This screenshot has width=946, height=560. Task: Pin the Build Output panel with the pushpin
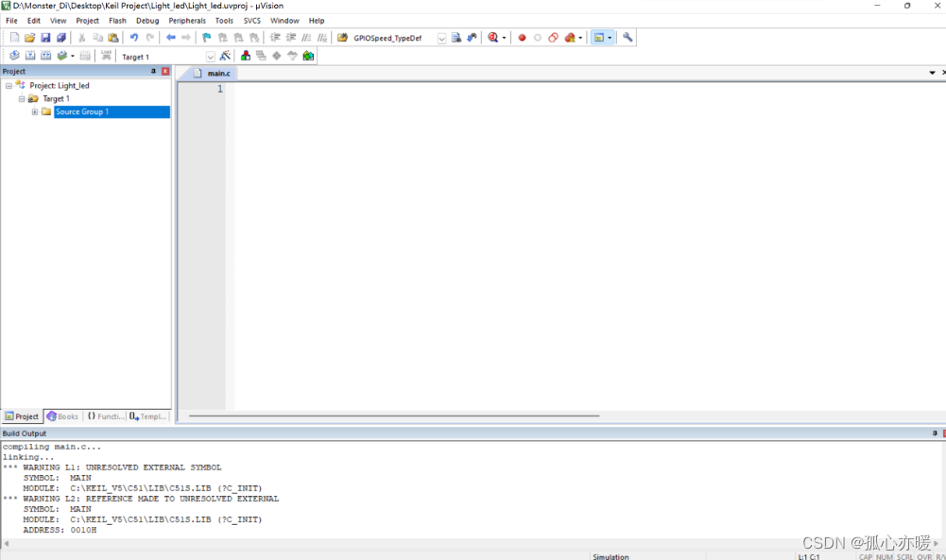(935, 433)
